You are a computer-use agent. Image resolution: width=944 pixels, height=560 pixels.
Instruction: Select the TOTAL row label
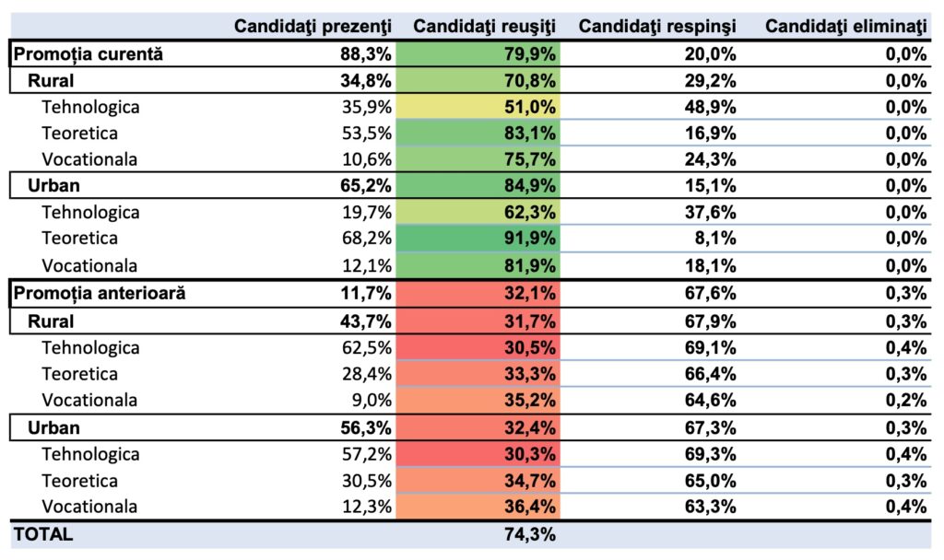41,534
